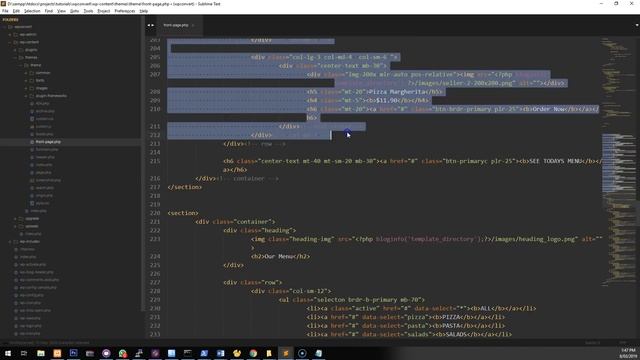Click the 'Our Menu' heading line

tap(280, 257)
